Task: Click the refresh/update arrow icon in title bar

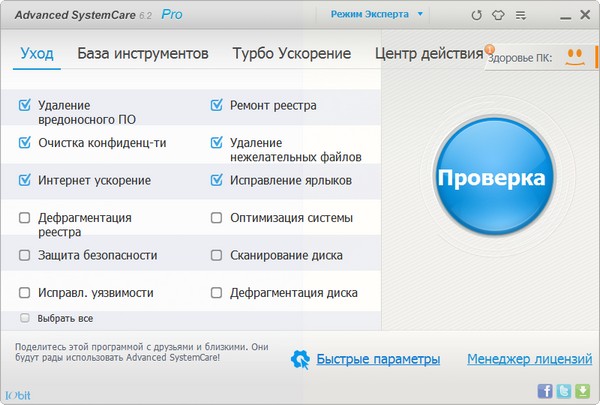Action: coord(474,16)
